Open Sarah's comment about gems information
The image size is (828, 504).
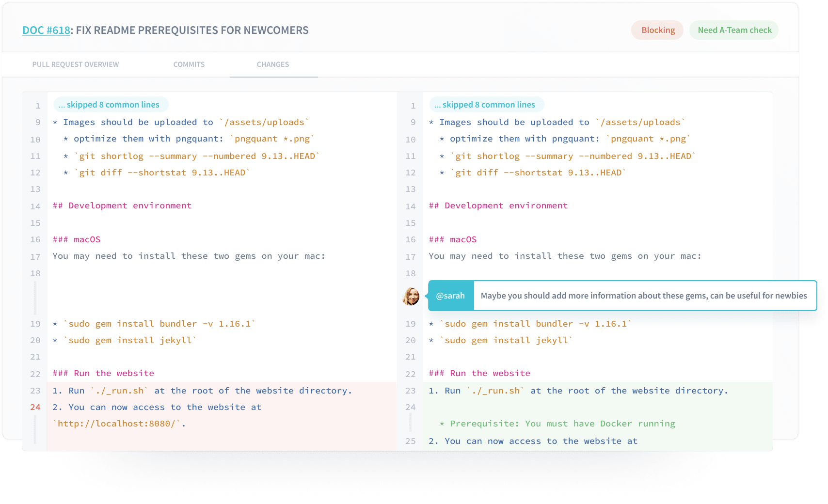pyautogui.click(x=643, y=296)
